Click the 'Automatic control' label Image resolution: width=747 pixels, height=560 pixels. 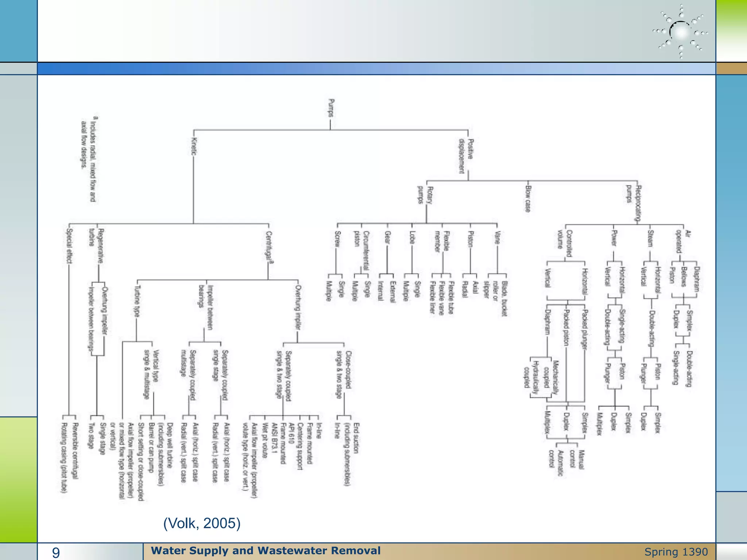[x=557, y=462]
